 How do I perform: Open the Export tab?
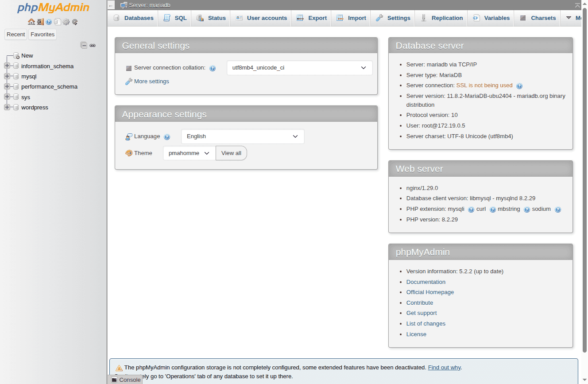coord(311,18)
